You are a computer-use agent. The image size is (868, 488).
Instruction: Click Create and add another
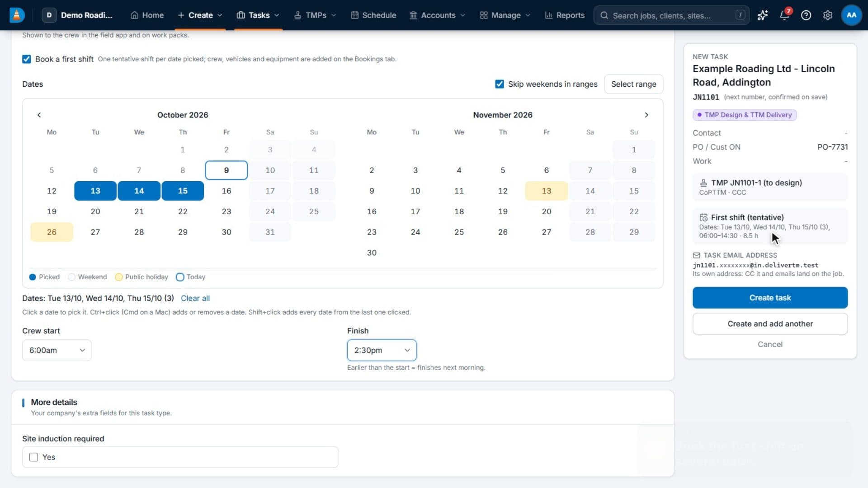tap(770, 324)
